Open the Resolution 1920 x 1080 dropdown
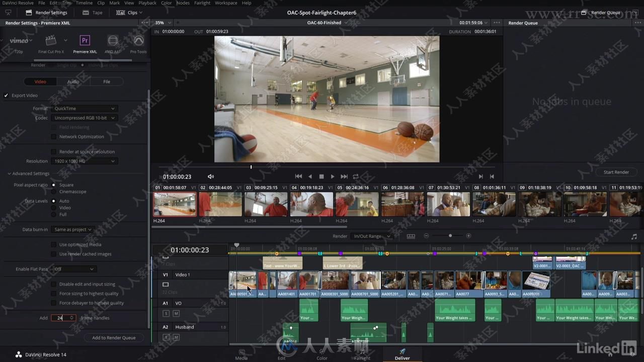The width and height of the screenshot is (644, 362). (84, 161)
